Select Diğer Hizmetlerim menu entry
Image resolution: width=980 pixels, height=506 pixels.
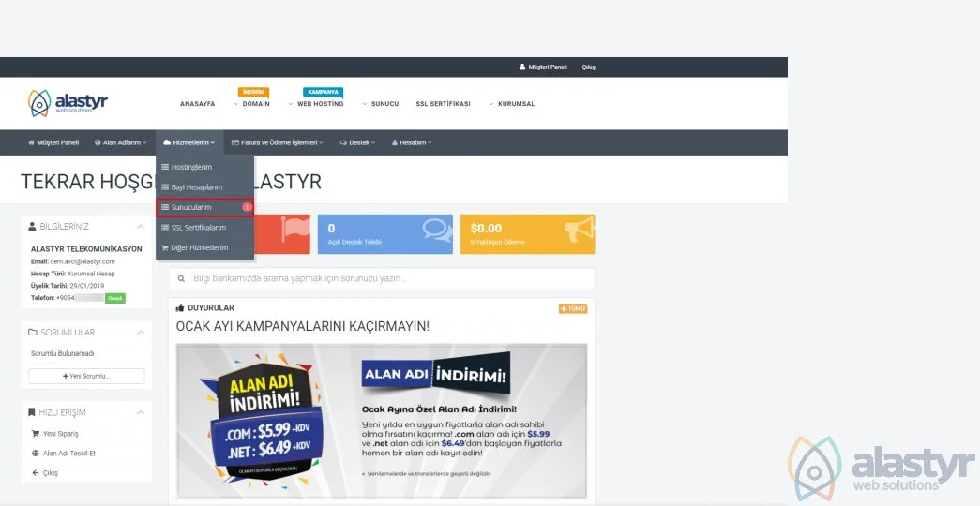[x=205, y=247]
